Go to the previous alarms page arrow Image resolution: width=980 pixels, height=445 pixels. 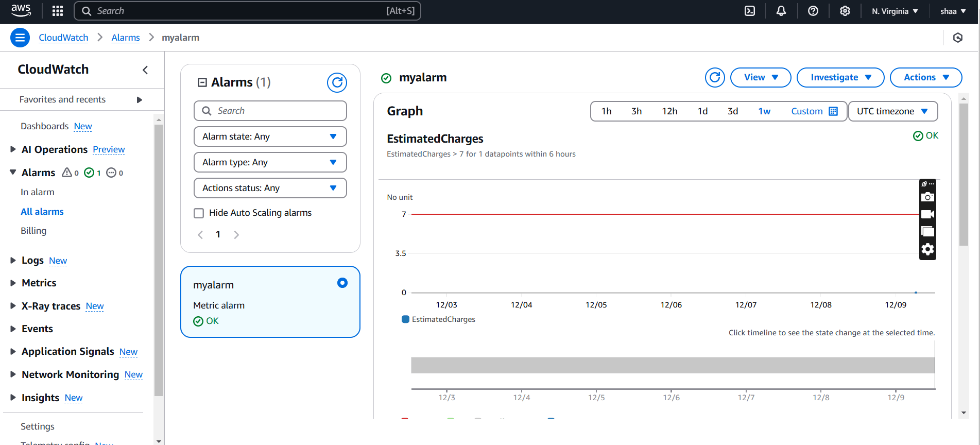tap(200, 235)
